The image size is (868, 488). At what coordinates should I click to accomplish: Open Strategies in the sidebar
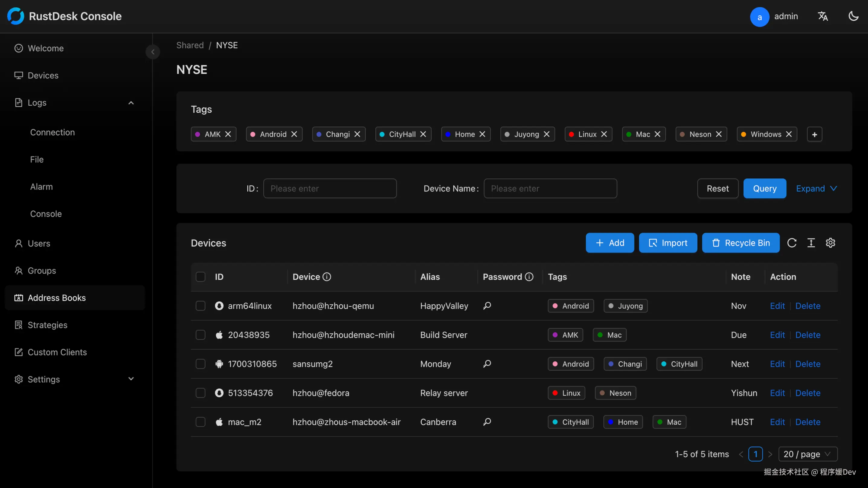pyautogui.click(x=47, y=325)
